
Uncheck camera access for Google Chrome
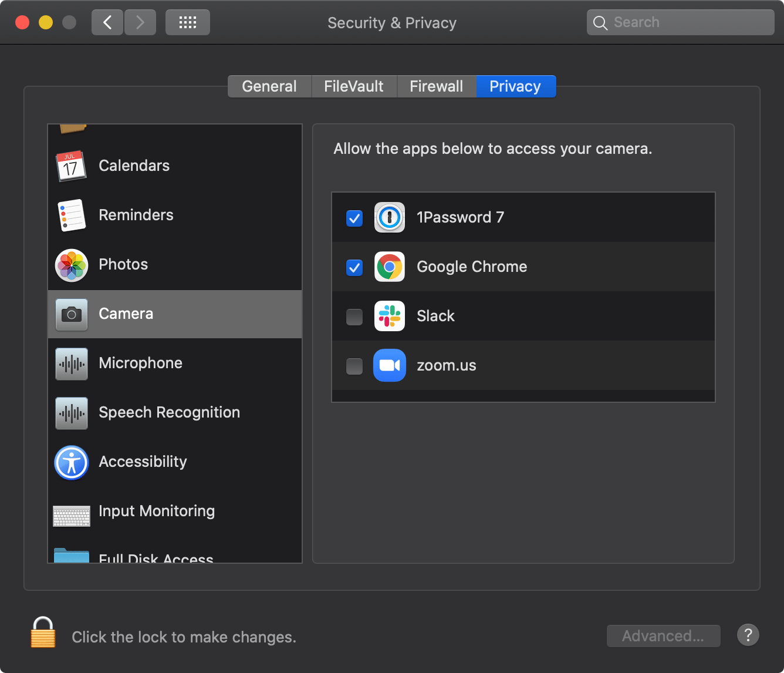pyautogui.click(x=354, y=267)
